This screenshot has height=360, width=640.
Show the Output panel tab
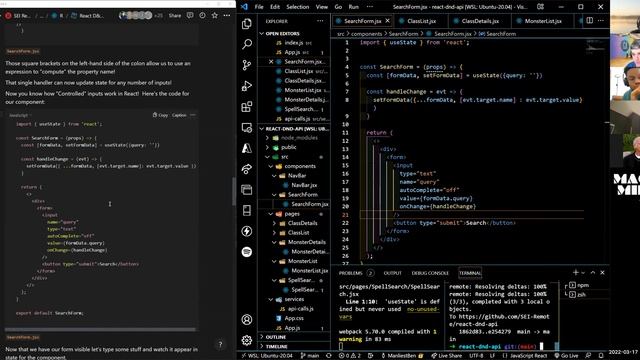click(x=393, y=273)
